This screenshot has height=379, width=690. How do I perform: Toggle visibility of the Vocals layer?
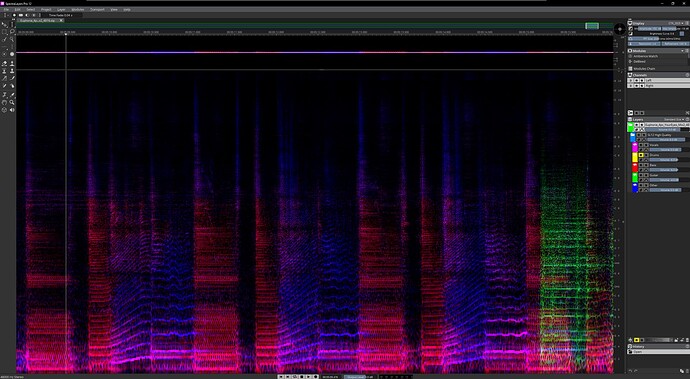(641, 145)
